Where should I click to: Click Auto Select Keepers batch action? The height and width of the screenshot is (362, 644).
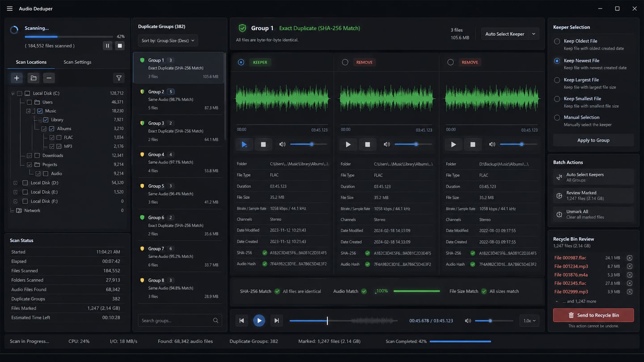[x=593, y=177]
